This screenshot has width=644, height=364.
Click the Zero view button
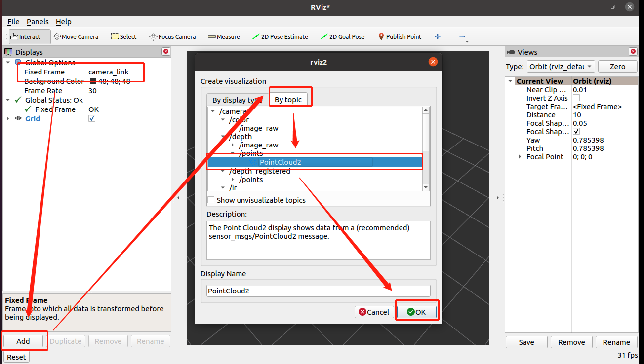point(617,66)
